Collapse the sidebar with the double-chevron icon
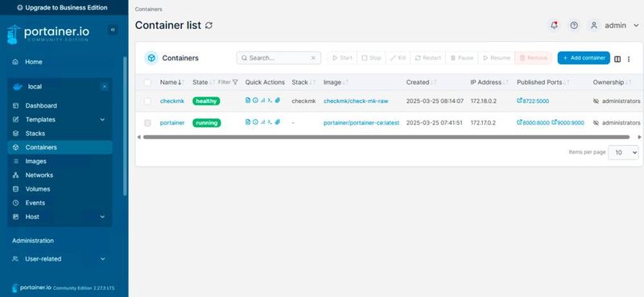644x297 pixels. coord(113,30)
